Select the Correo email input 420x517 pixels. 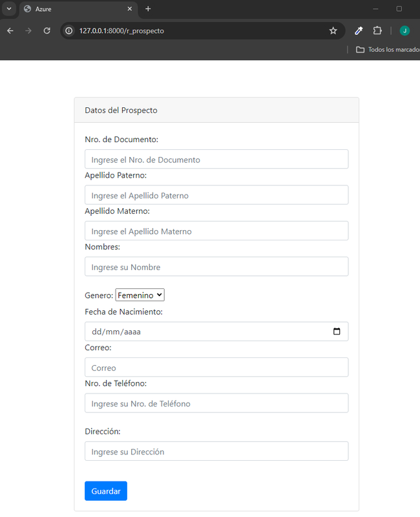point(216,367)
